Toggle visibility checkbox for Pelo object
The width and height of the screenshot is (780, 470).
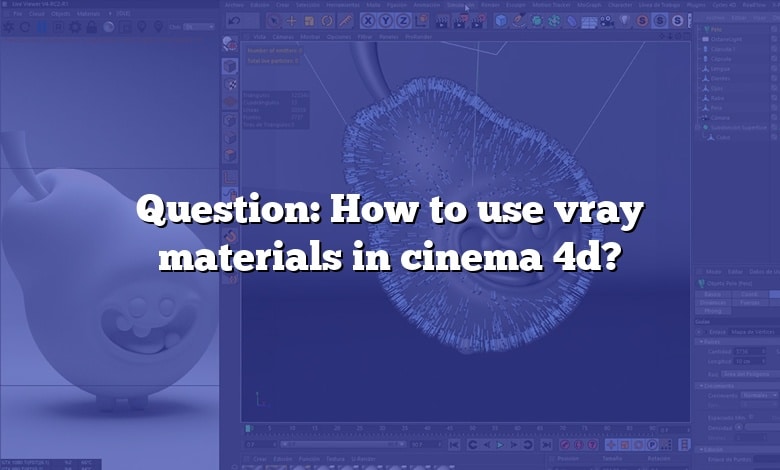click(x=774, y=29)
